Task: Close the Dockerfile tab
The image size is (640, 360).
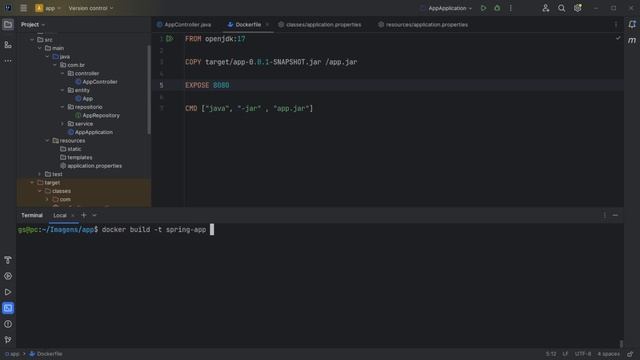Action: pos(267,24)
